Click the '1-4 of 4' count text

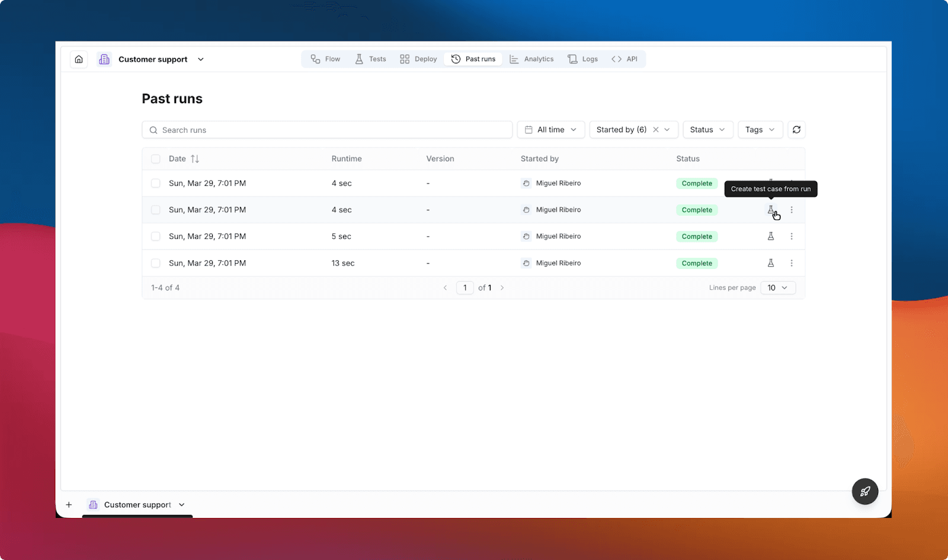click(x=165, y=288)
